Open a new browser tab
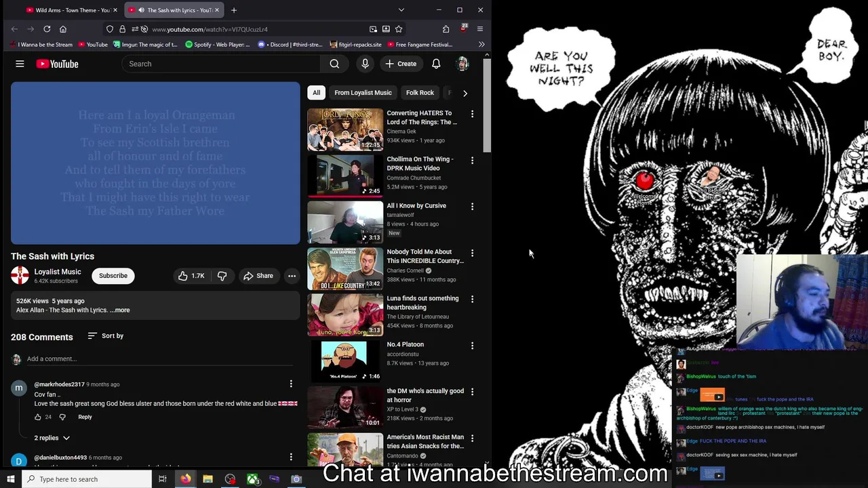The height and width of the screenshot is (488, 868). tap(233, 10)
